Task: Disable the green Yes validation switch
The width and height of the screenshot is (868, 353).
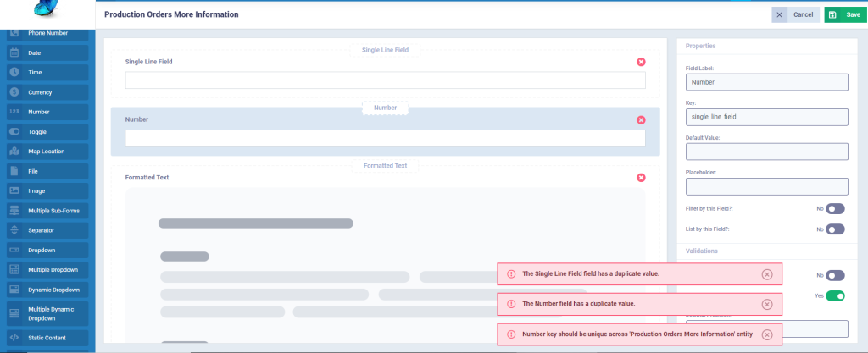Action: (835, 296)
